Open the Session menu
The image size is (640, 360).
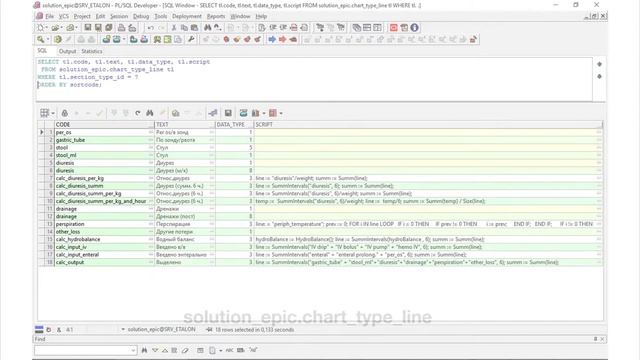[x=119, y=16]
